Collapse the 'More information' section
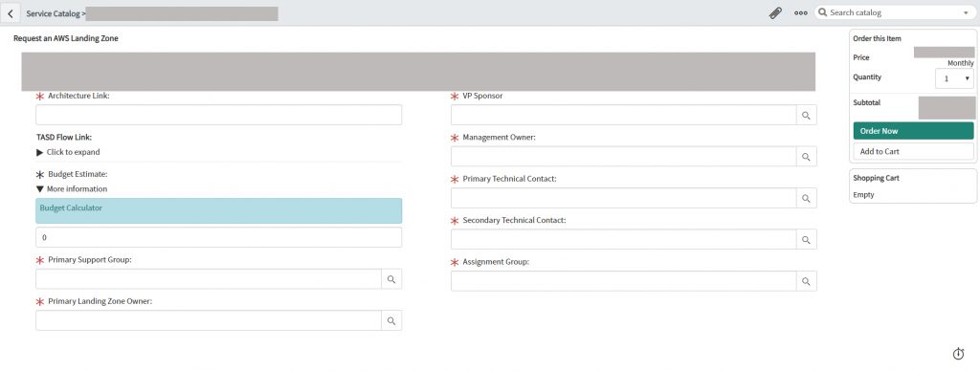 tap(71, 188)
